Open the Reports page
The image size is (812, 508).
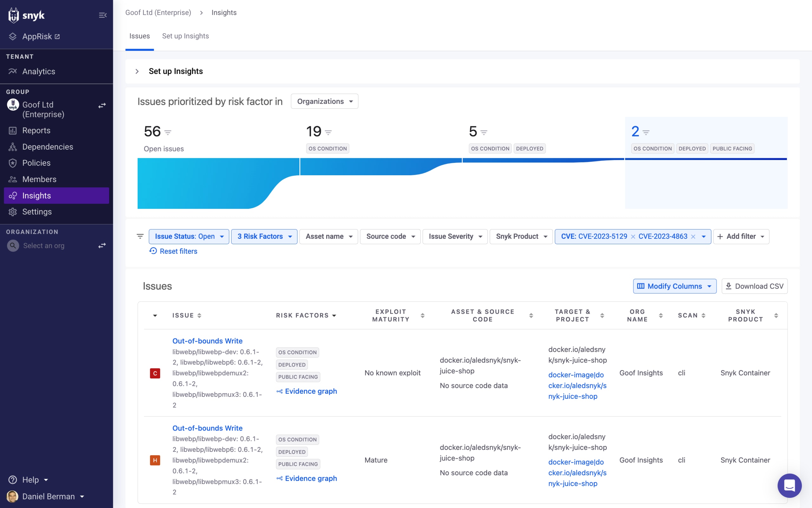(36, 130)
